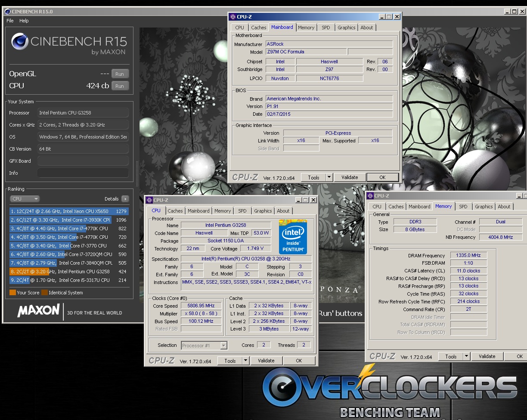
Task: Run the CPU benchmark
Action: click(x=120, y=86)
